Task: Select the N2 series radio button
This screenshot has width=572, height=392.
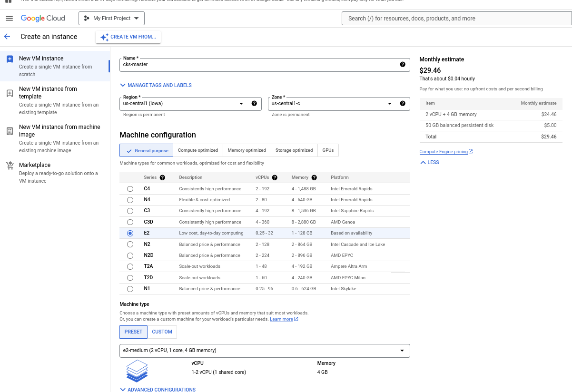Action: [130, 245]
